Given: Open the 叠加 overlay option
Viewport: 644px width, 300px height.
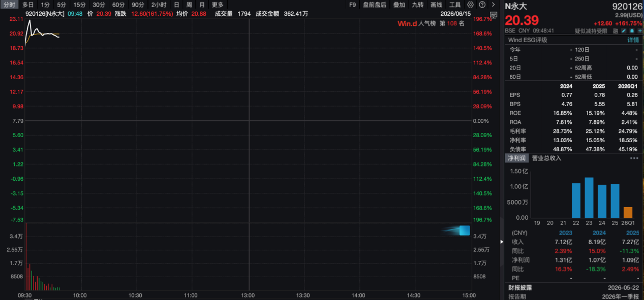Looking at the screenshot, I should click(x=399, y=5).
